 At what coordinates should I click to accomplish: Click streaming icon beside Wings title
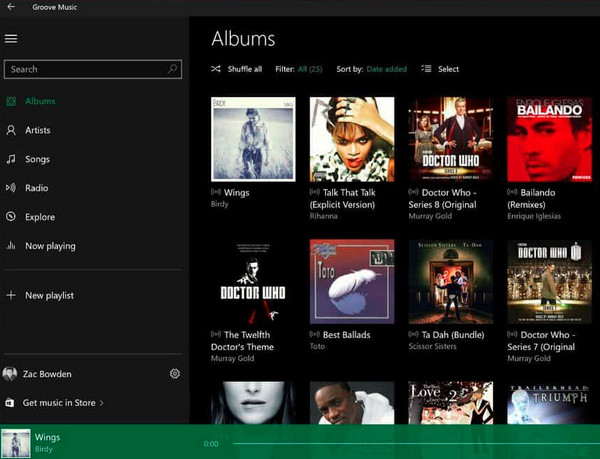point(216,192)
